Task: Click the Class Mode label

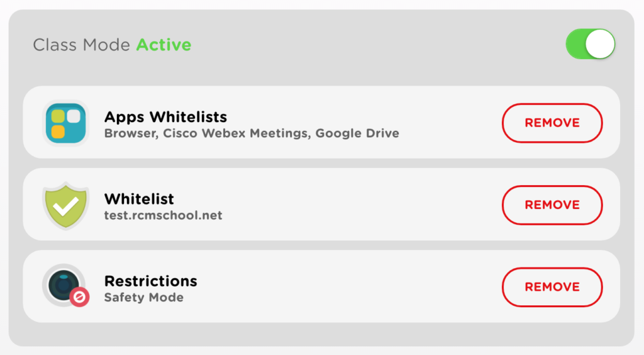Action: (x=81, y=45)
